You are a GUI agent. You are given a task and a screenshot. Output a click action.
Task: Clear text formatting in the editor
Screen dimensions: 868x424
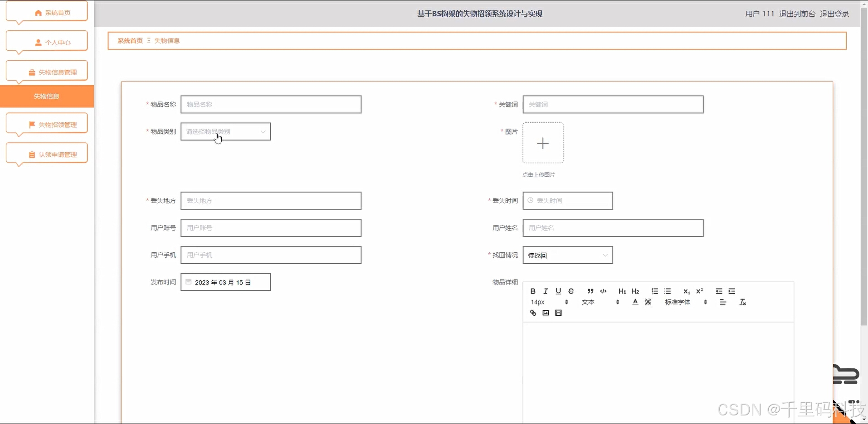pos(742,302)
